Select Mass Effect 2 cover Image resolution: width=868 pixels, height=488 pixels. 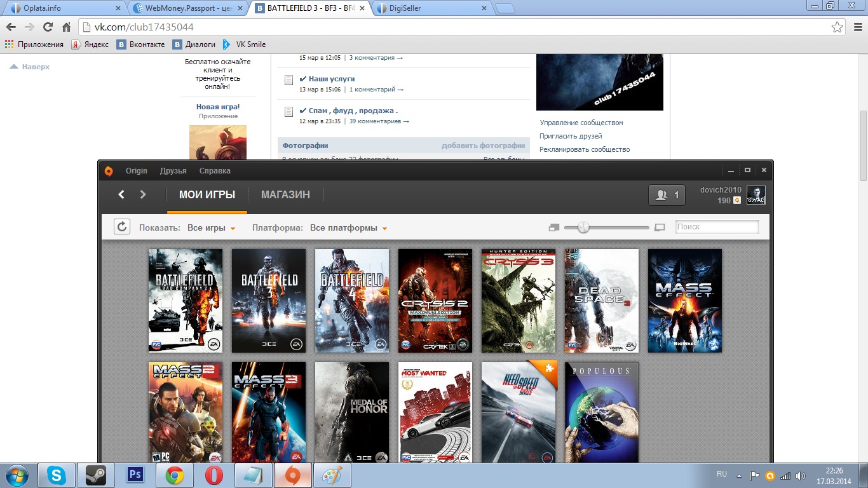[x=186, y=412]
